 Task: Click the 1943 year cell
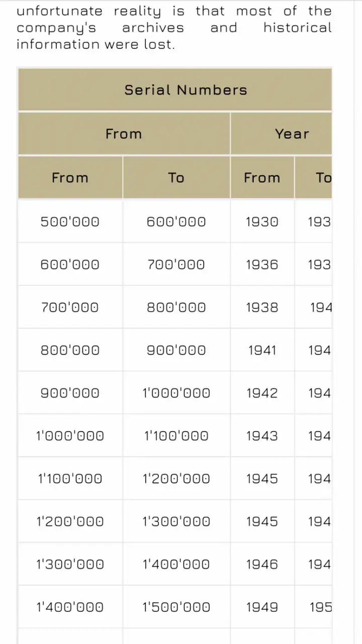coord(262,436)
